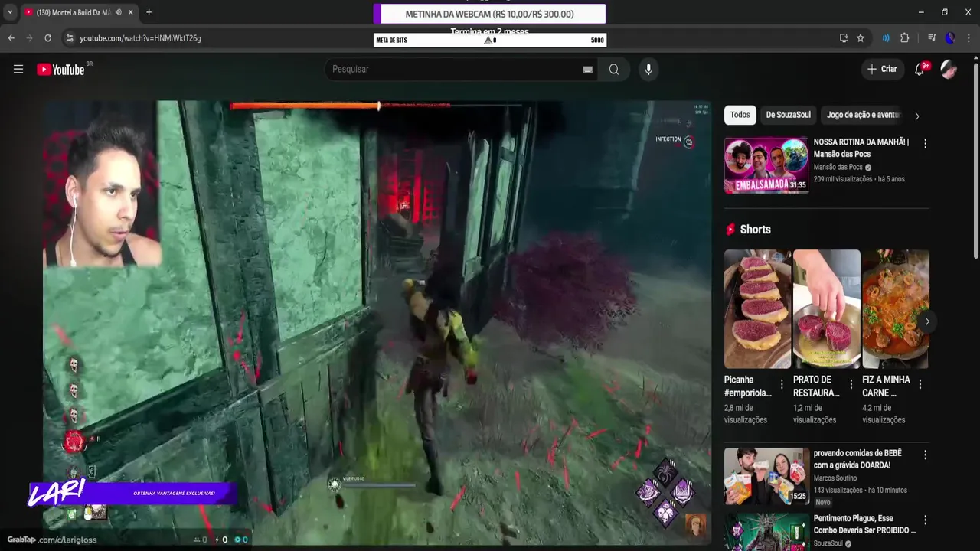The width and height of the screenshot is (980, 551).
Task: Open the on-screen keyboard in search box
Action: pos(587,70)
